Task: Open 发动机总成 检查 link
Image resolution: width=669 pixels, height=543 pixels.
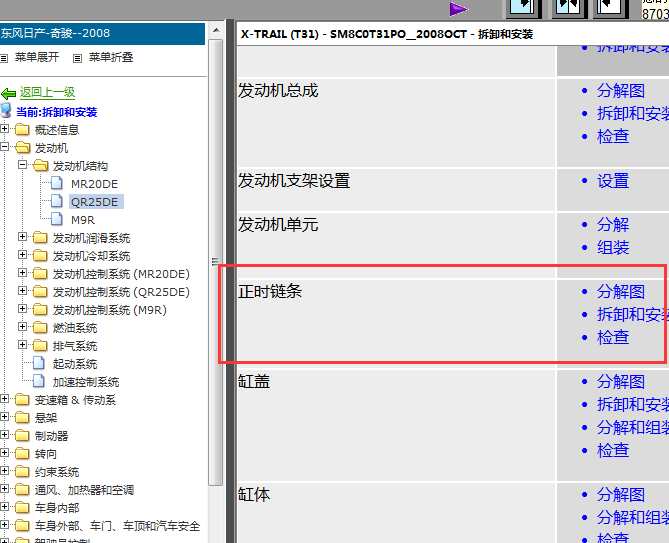Action: click(613, 136)
